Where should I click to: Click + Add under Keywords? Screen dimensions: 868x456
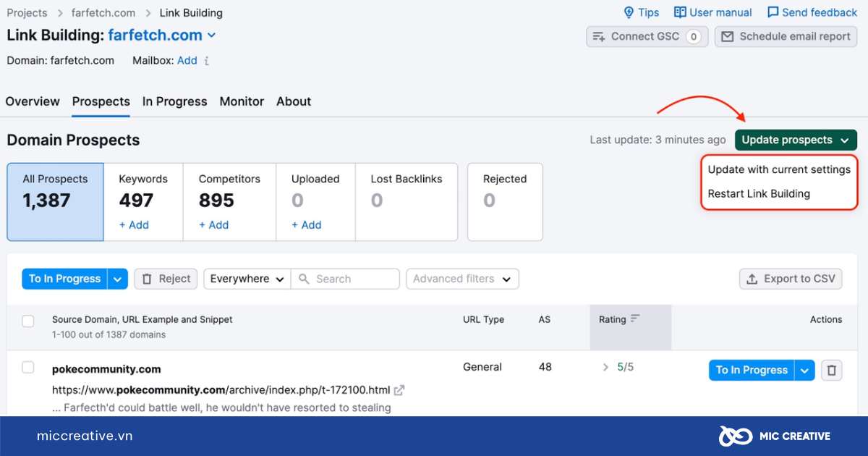click(134, 225)
